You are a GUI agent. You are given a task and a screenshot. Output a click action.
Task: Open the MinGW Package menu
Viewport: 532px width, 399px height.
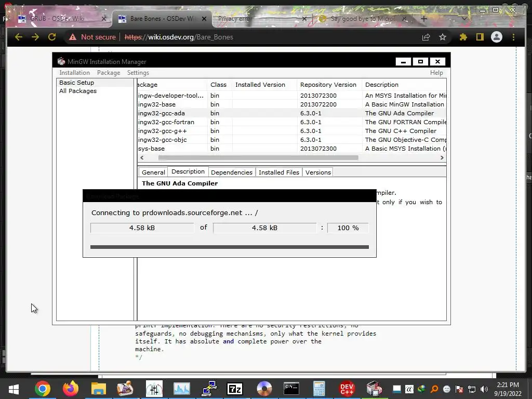pos(109,73)
